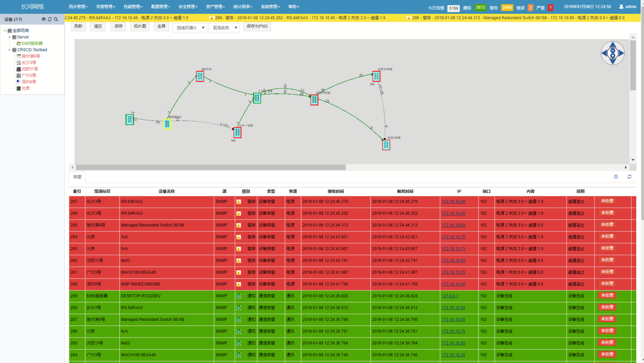Viewport: 644px width, 363px height.
Task: Open the 告警管理 menu
Action: point(106,7)
